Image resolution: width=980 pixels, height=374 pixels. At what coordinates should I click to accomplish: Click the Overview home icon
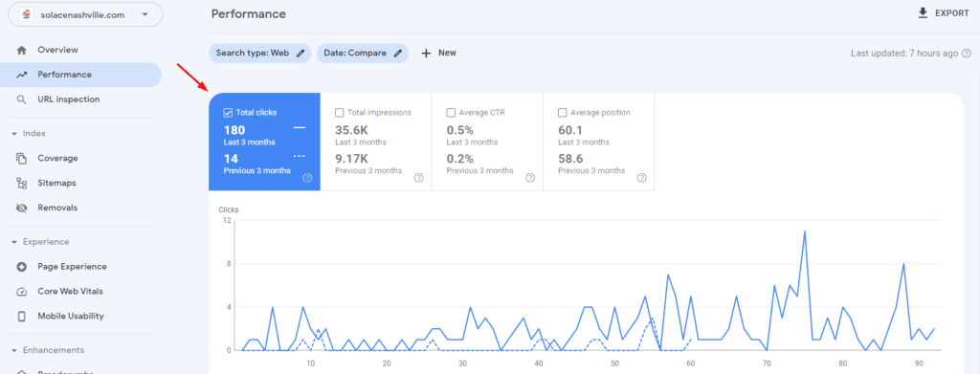click(x=22, y=50)
